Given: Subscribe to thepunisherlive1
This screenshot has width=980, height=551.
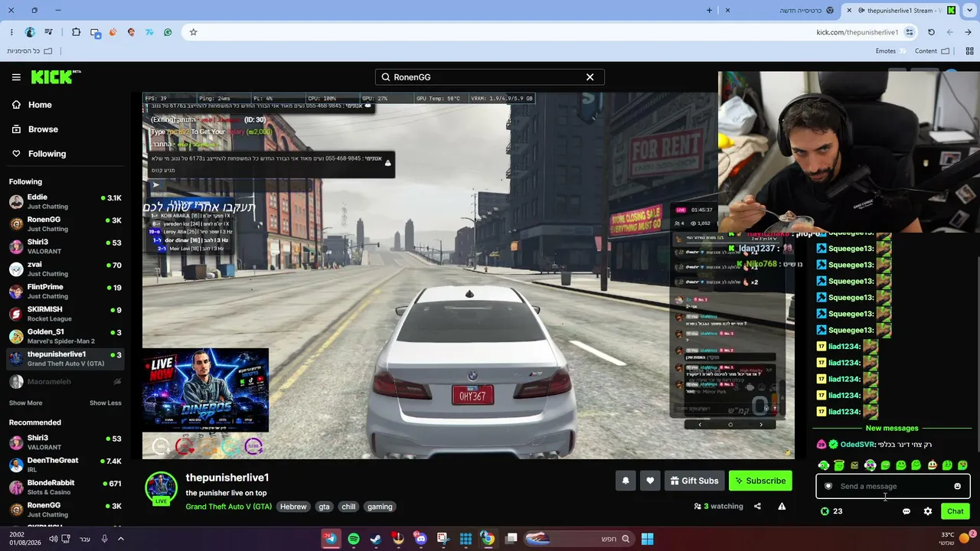Looking at the screenshot, I should (x=760, y=481).
